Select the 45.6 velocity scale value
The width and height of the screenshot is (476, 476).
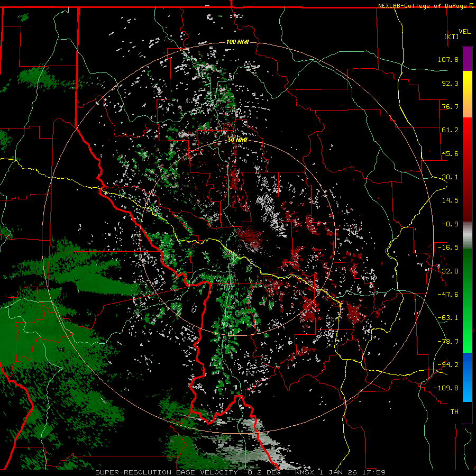coord(450,153)
